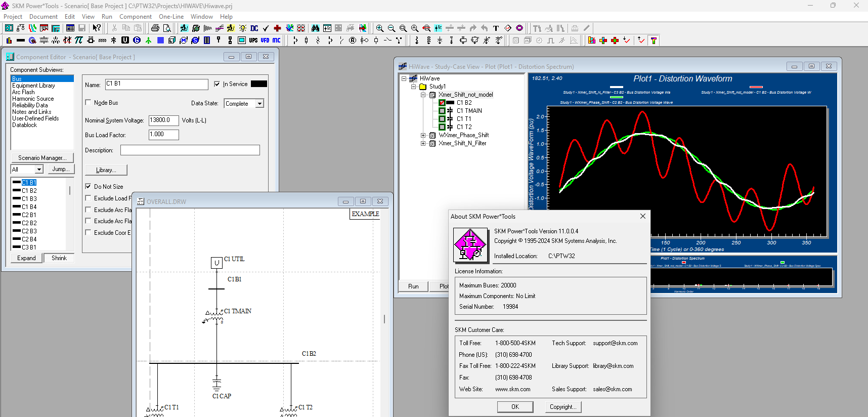868x417 pixels.
Task: Click the One-Line diagram toolbar icon
Action: point(20,28)
